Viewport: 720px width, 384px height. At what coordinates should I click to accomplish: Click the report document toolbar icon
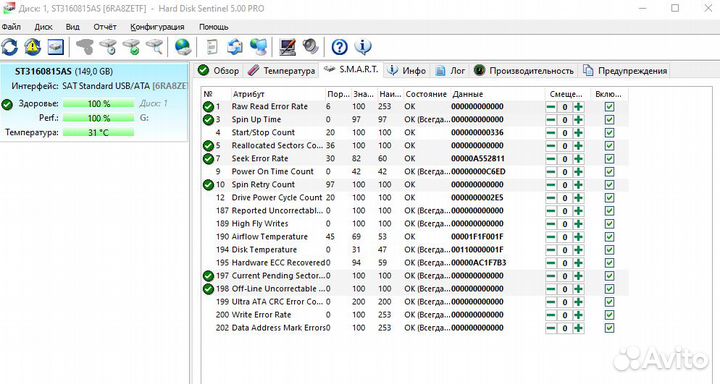tap(212, 47)
